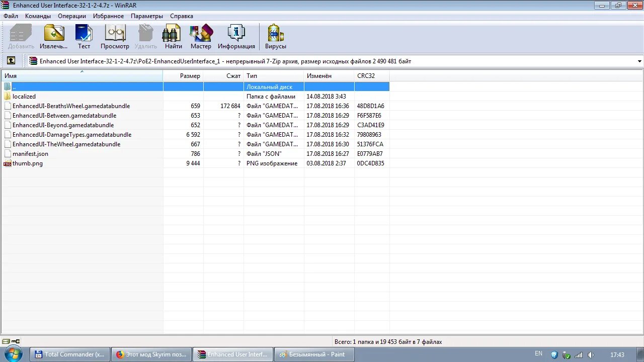The height and width of the screenshot is (362, 644).
Task: Click the Файл "JSON" type cell
Action: coord(264,154)
